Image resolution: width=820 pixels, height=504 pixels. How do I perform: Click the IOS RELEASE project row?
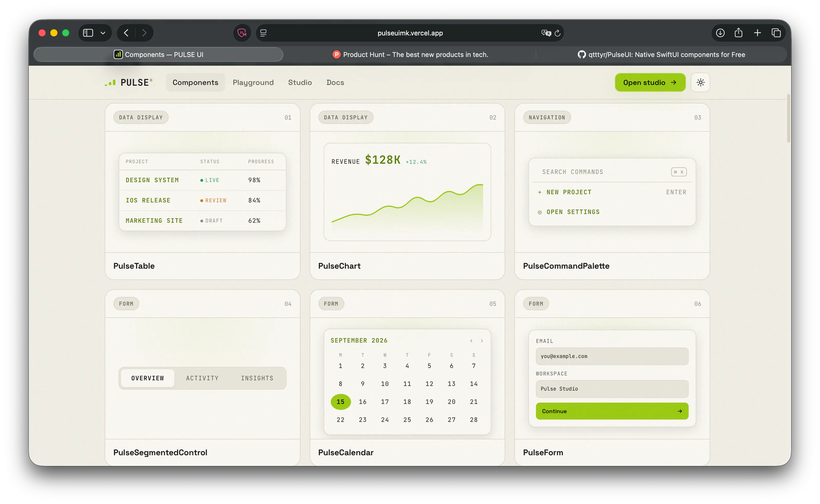click(x=202, y=200)
